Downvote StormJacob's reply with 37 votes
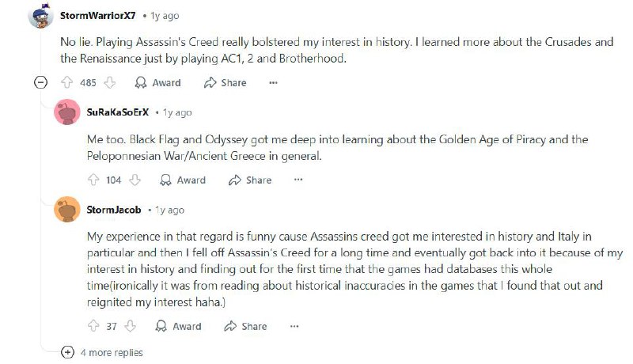This screenshot has height=364, width=633. point(130,326)
